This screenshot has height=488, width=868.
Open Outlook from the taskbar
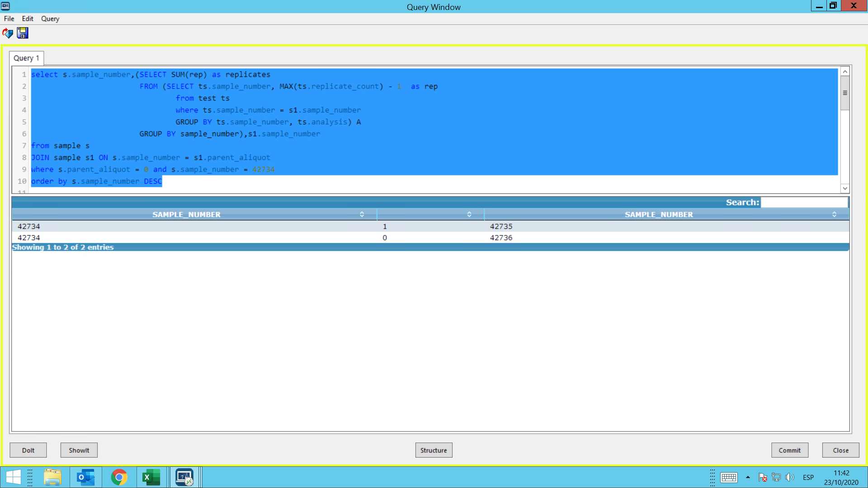85,477
